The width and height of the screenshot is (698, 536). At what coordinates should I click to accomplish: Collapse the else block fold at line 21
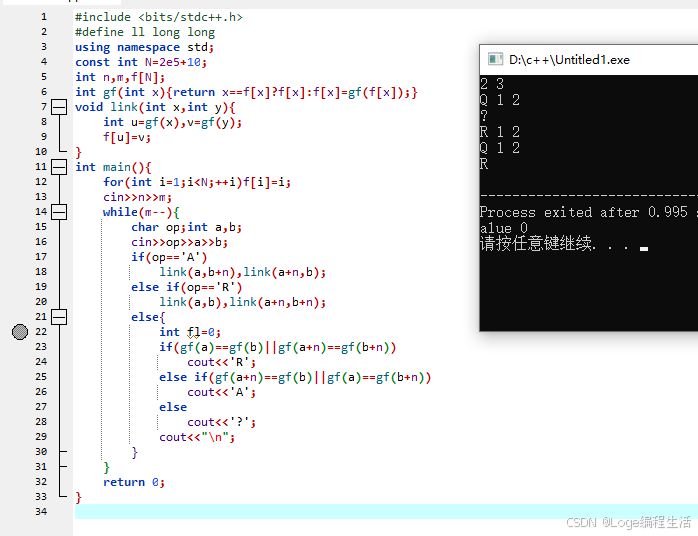(x=59, y=317)
